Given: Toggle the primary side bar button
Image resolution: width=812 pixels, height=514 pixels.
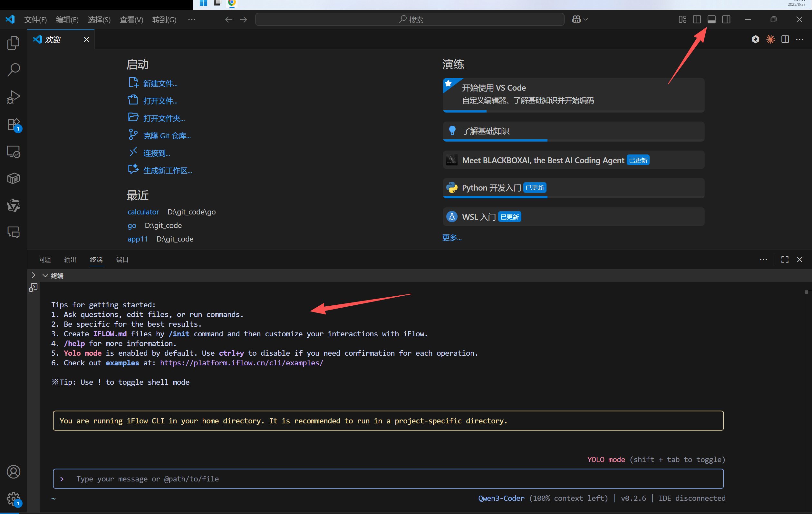Looking at the screenshot, I should (x=697, y=20).
